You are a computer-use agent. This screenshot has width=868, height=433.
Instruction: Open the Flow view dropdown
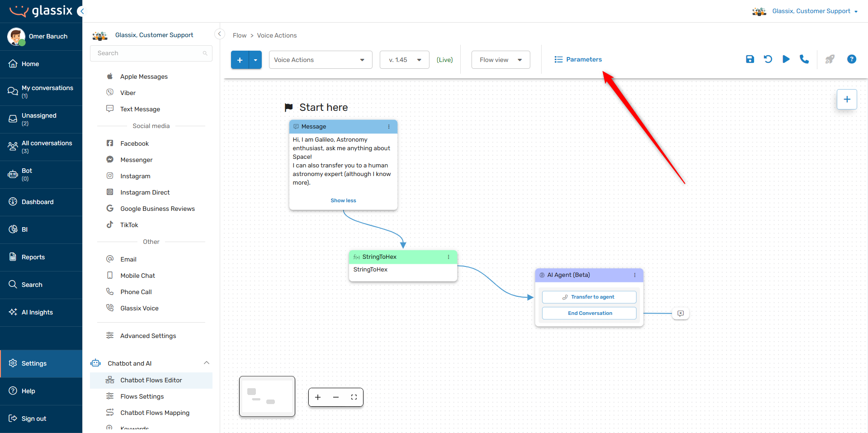500,60
